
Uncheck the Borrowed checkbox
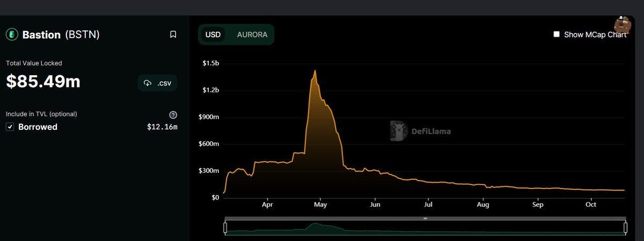[10, 127]
